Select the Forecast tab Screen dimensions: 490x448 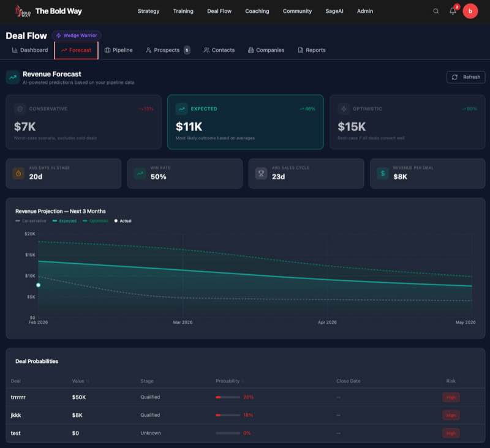pyautogui.click(x=76, y=50)
